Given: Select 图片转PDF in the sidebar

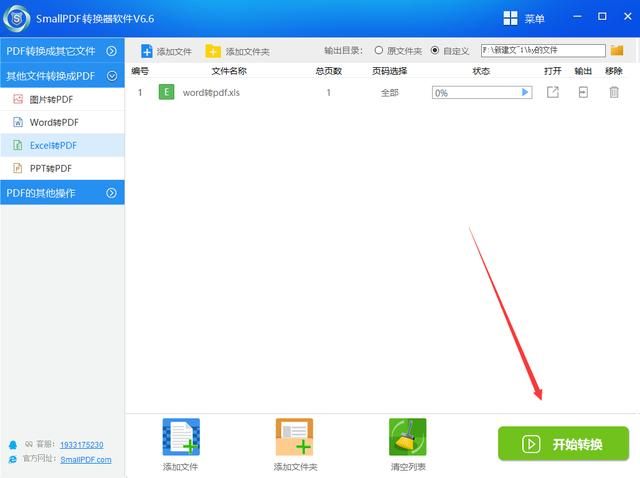Looking at the screenshot, I should pyautogui.click(x=62, y=99).
